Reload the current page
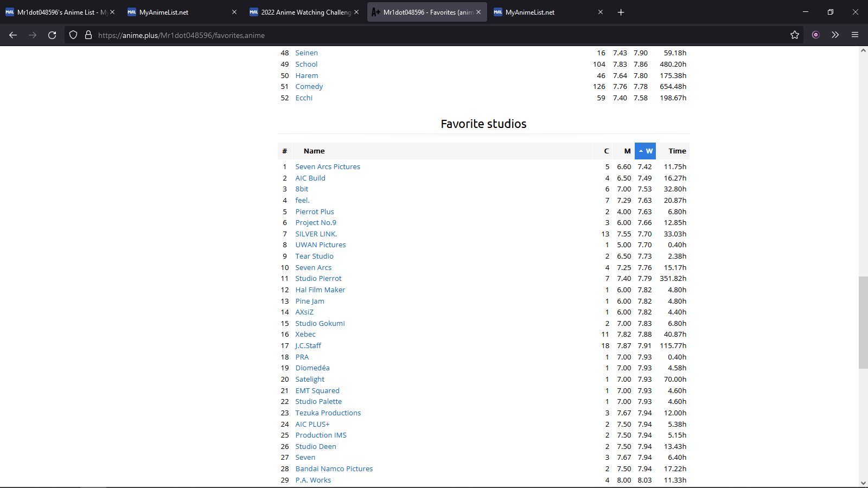This screenshot has height=488, width=868. [52, 35]
